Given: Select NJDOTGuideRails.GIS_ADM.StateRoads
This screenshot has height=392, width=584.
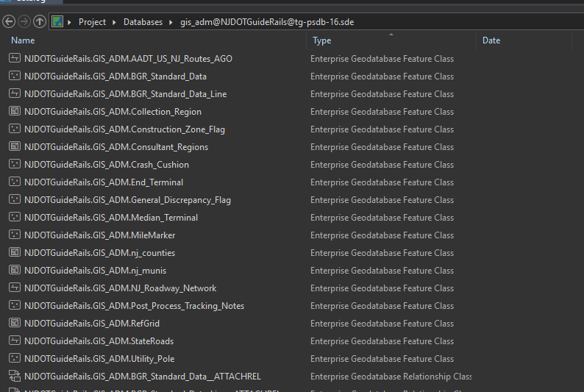Looking at the screenshot, I should coord(99,341).
